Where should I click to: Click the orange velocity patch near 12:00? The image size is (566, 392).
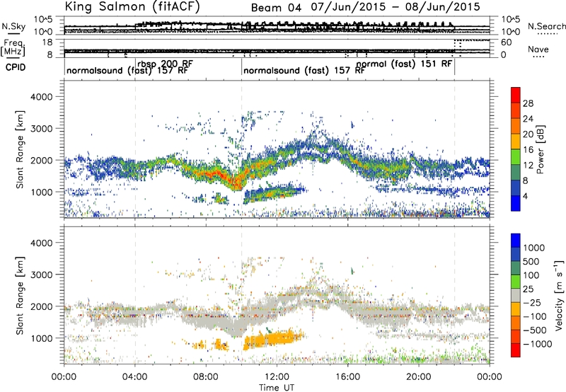click(273, 339)
